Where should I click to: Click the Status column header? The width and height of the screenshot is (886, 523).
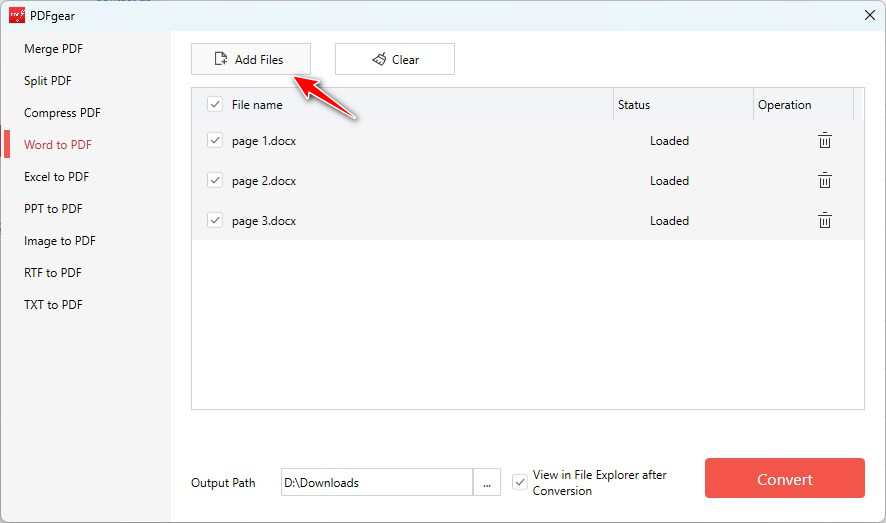[x=634, y=105]
